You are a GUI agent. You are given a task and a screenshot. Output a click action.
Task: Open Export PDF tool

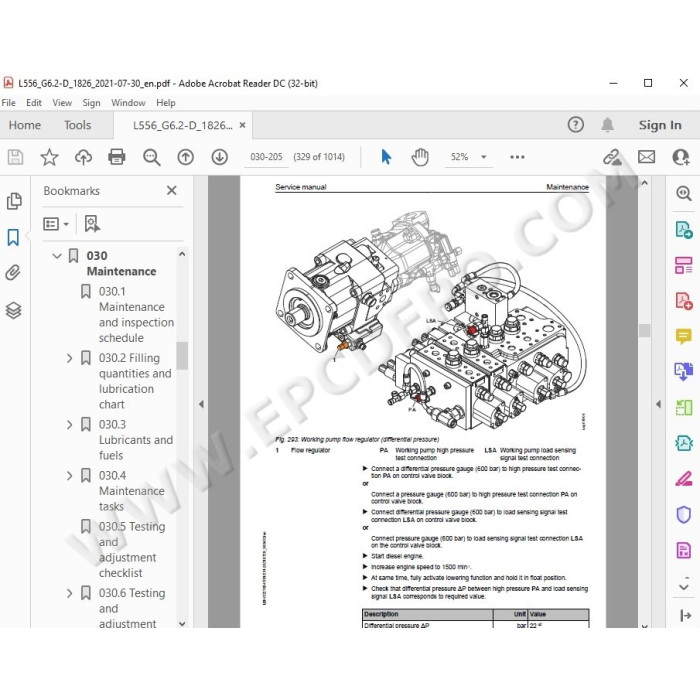point(683,230)
